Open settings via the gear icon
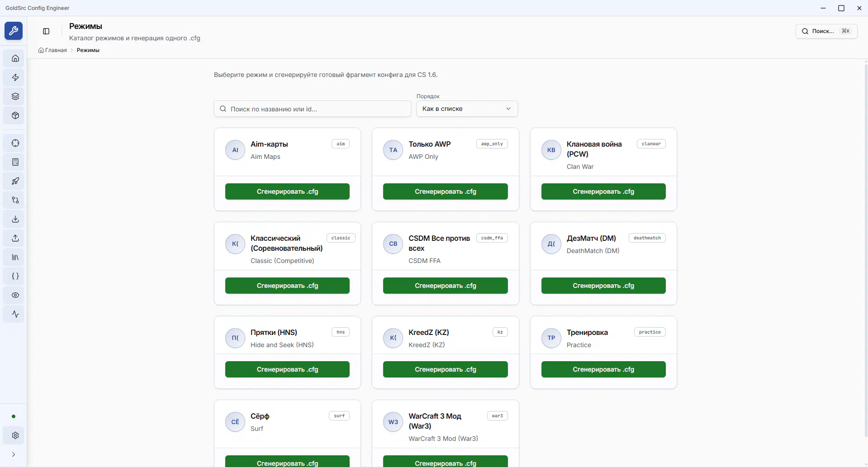Viewport: 868px width, 468px height. 15,435
